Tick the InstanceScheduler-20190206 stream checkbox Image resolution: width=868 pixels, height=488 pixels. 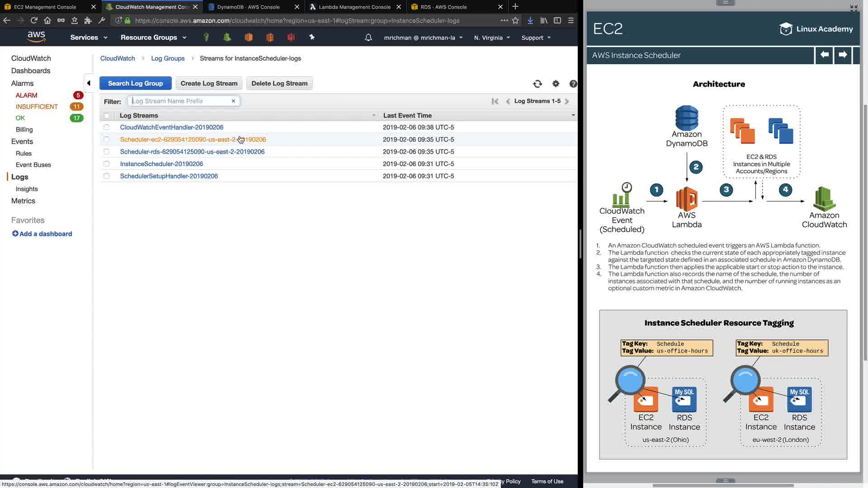pos(107,164)
